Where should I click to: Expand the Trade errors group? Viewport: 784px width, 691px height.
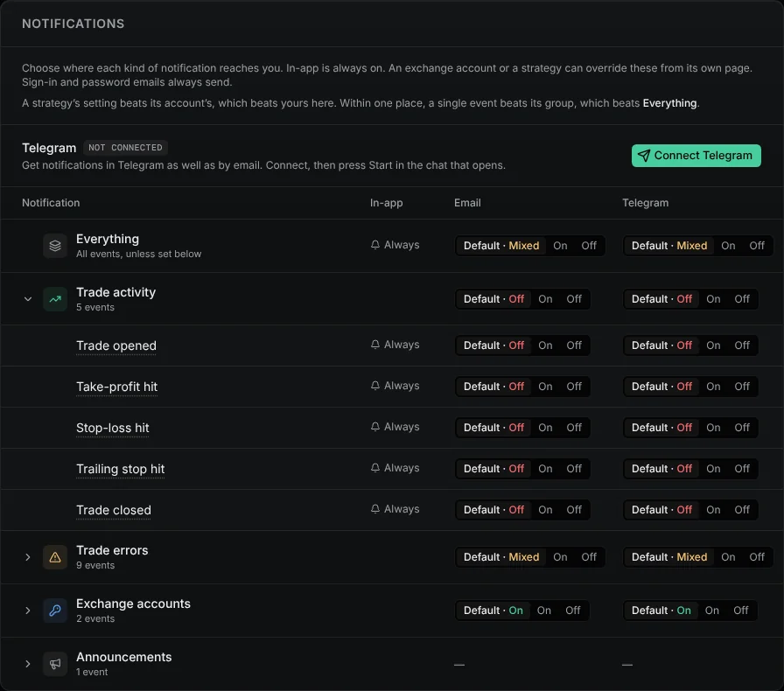pos(28,557)
